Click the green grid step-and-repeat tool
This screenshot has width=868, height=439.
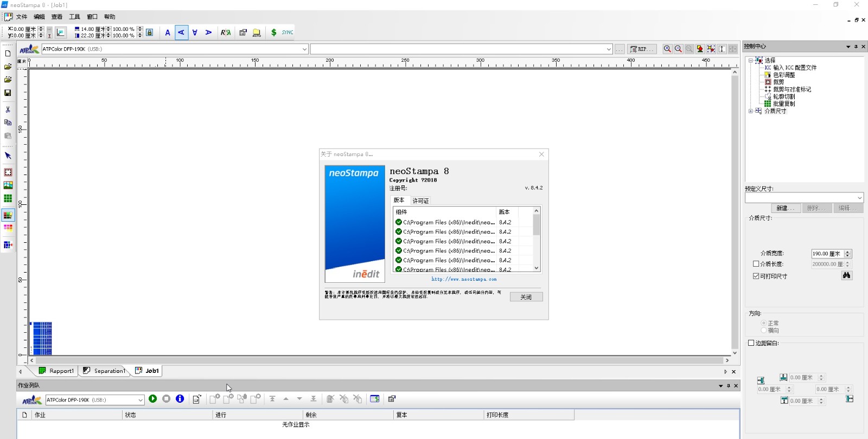[x=8, y=199]
